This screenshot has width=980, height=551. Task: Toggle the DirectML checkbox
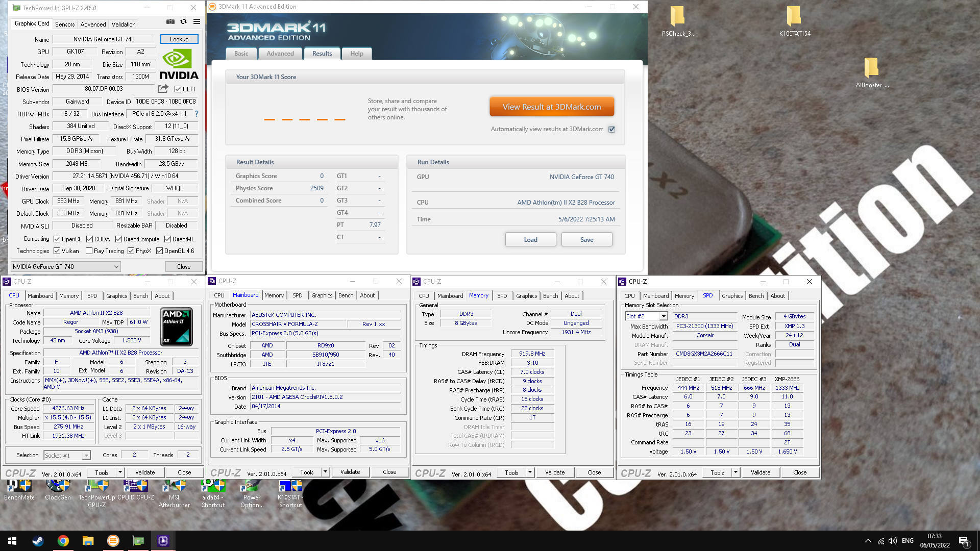tap(167, 239)
